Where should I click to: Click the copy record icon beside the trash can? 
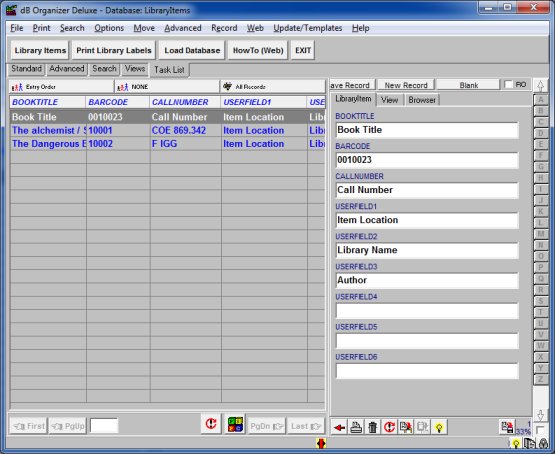pos(406,427)
